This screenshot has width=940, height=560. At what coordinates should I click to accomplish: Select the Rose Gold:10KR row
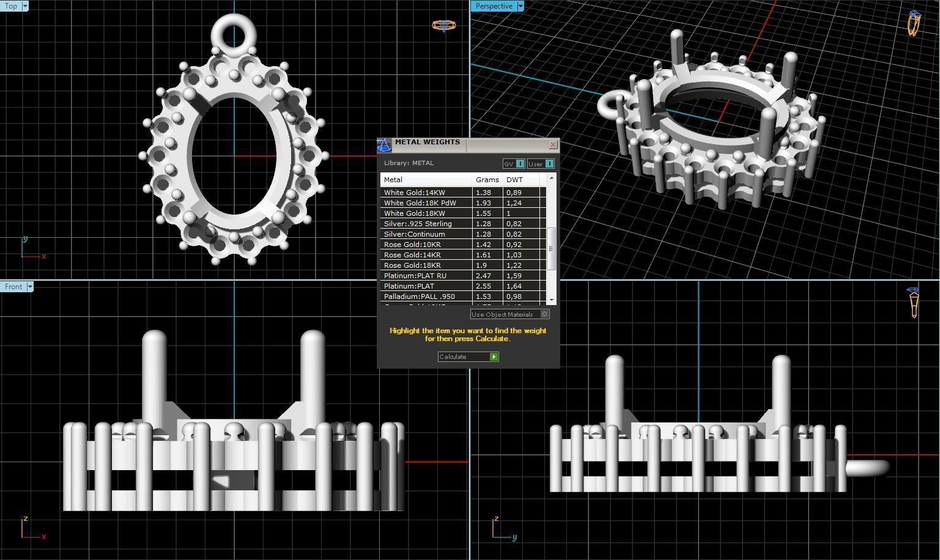(x=463, y=245)
